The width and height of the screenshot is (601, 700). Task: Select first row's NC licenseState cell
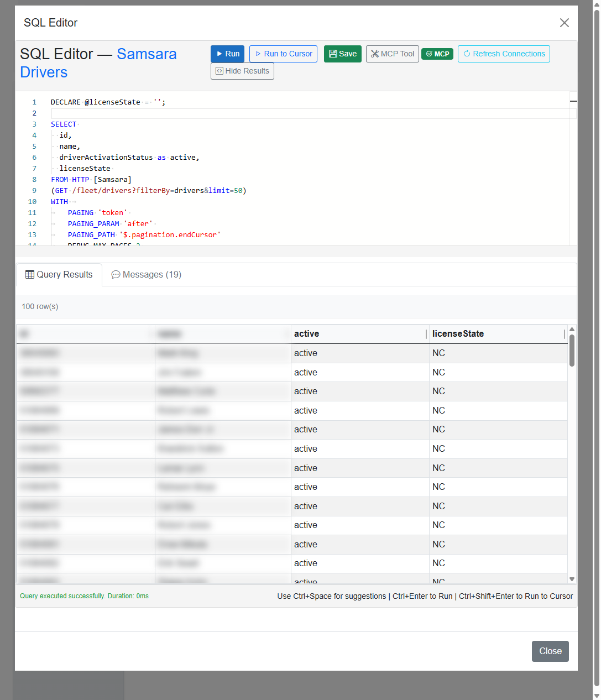498,353
